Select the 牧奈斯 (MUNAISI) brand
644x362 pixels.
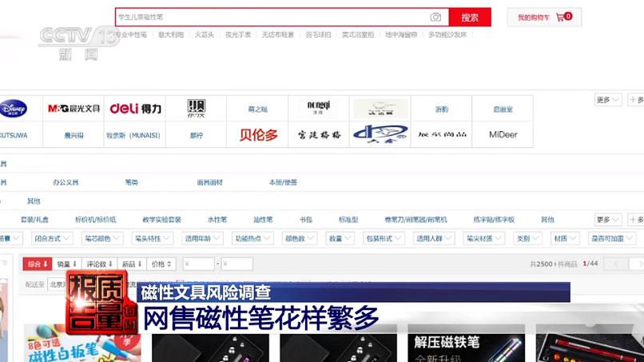[x=133, y=135]
